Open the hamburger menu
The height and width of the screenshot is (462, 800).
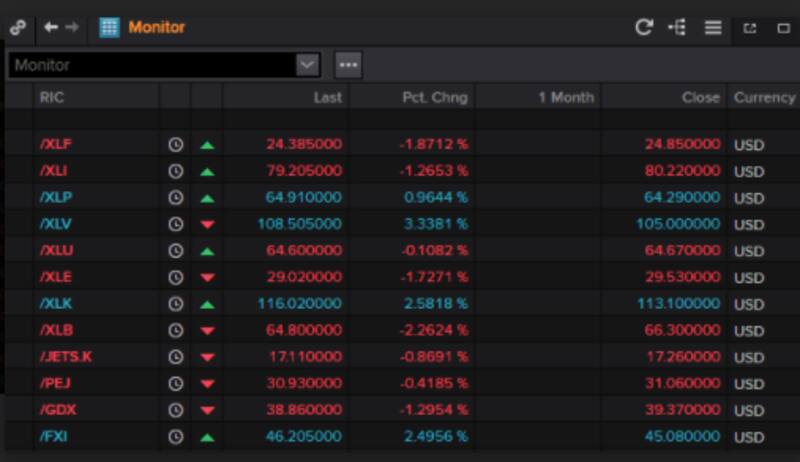(713, 28)
